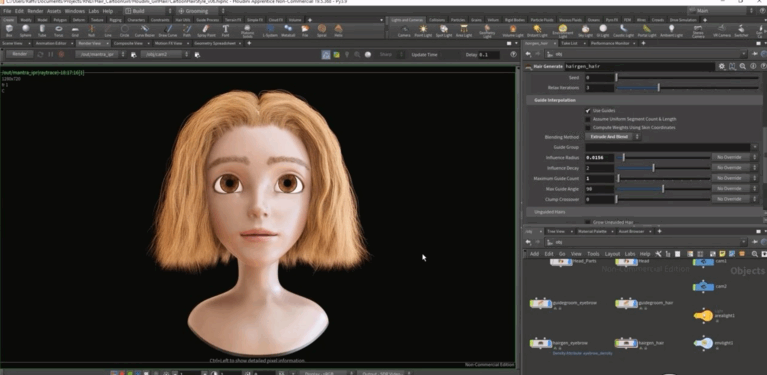The height and width of the screenshot is (375, 767).
Task: Open the /out/mantra_ipr render node dropdown
Action: click(100, 54)
